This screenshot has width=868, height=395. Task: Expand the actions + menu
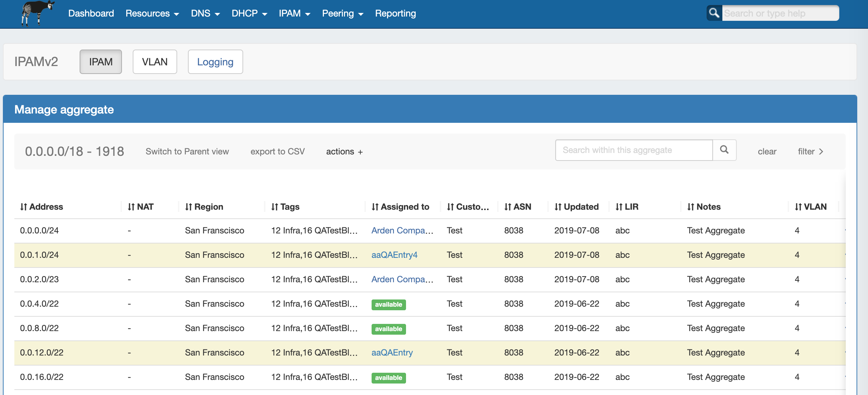[x=344, y=152]
